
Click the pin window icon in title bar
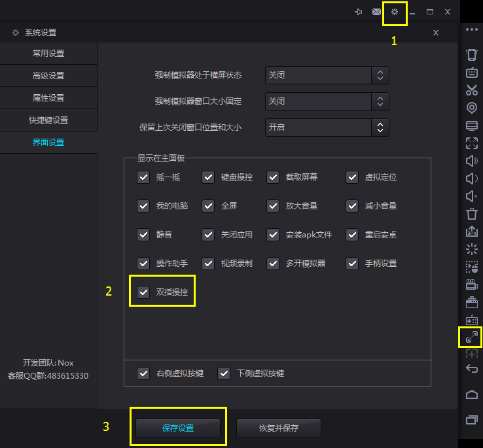click(358, 12)
